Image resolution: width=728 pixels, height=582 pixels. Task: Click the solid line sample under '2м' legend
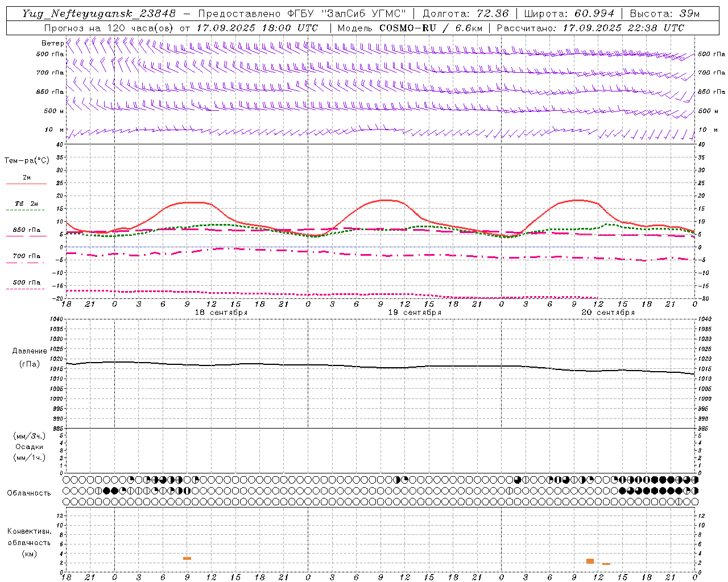[x=26, y=184]
